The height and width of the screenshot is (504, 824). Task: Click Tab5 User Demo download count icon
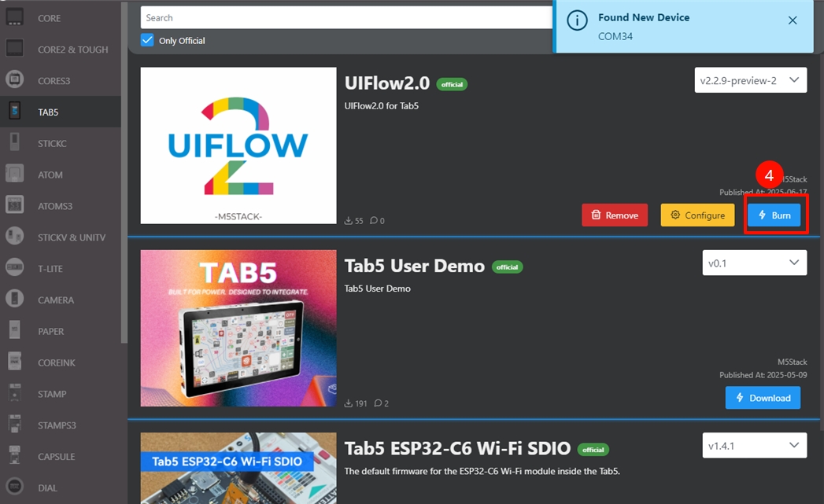click(349, 403)
